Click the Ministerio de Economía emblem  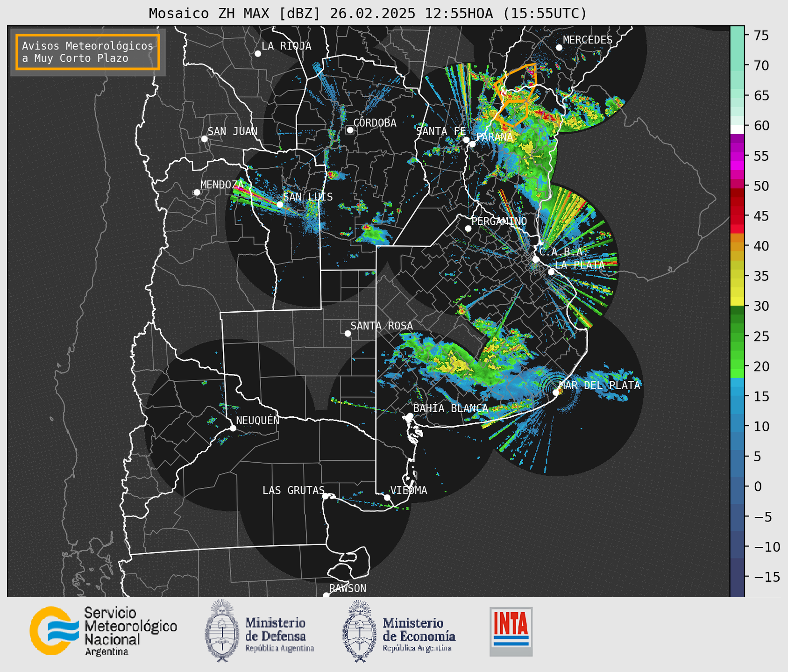pos(359,631)
